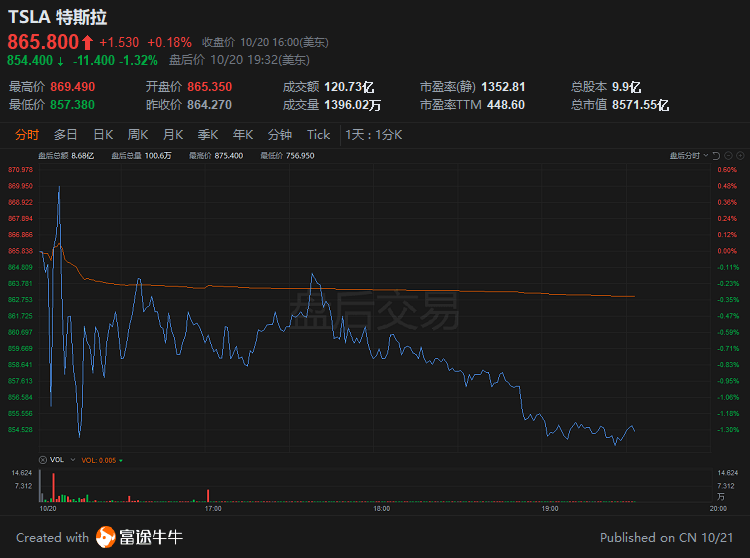Click the zoom in plus icon
The image size is (750, 558).
pyautogui.click(x=741, y=156)
